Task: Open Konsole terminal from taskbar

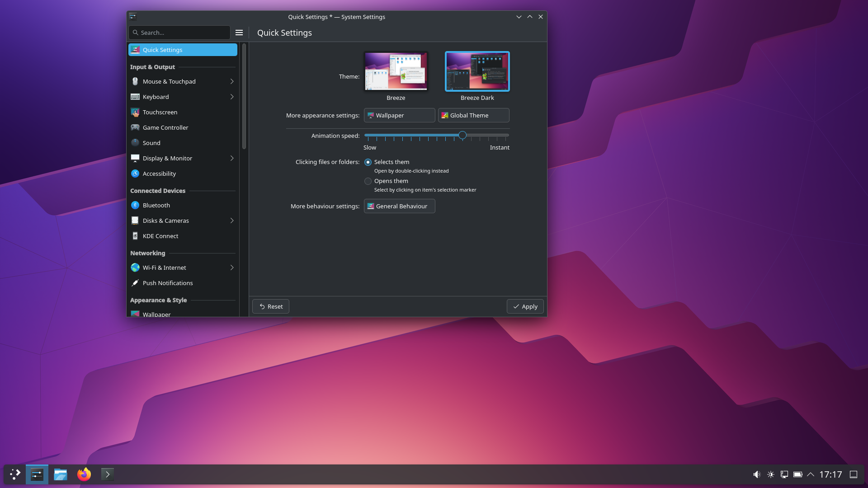Action: [108, 474]
